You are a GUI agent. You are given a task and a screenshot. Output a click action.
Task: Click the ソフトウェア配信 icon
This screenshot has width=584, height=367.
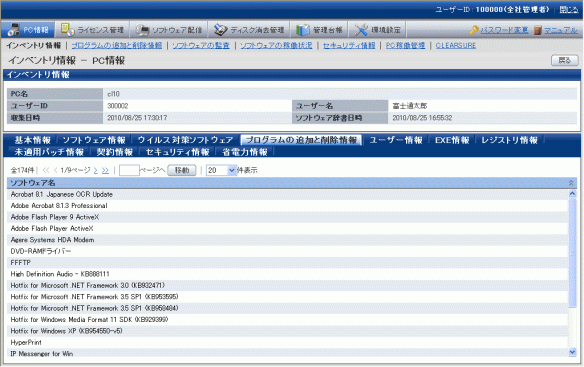pos(142,30)
